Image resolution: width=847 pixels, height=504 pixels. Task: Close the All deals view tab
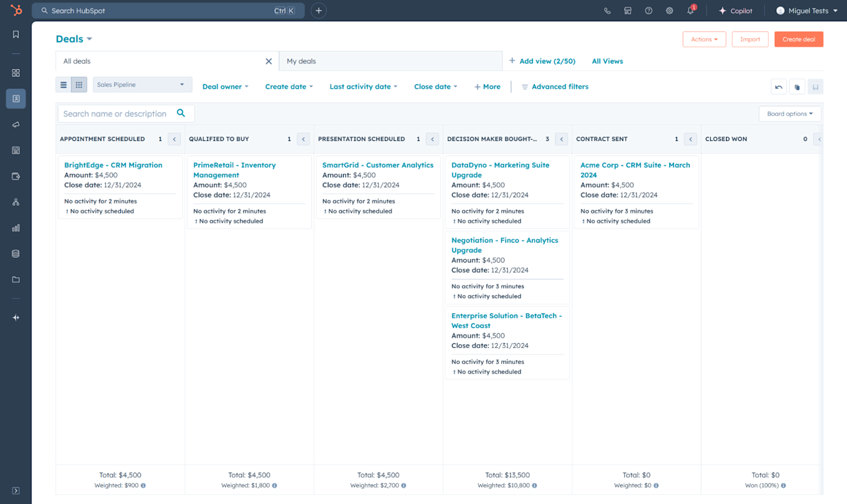(269, 61)
